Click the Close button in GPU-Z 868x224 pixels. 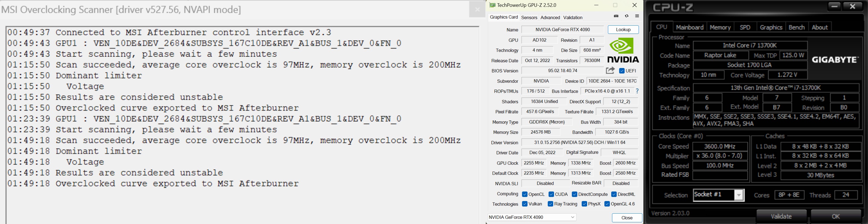[627, 218]
